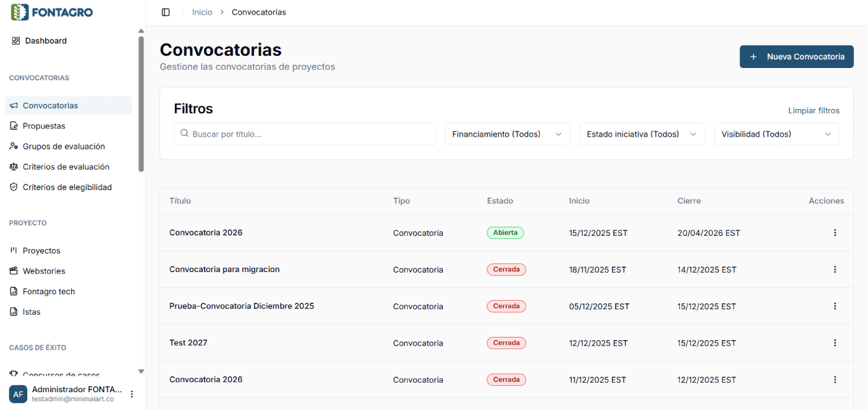Expand the Estado iniciativa (Todos) dropdown

coord(641,134)
